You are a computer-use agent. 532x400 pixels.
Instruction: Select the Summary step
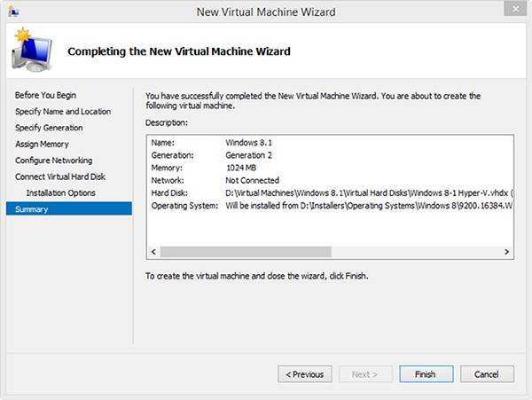point(32,209)
